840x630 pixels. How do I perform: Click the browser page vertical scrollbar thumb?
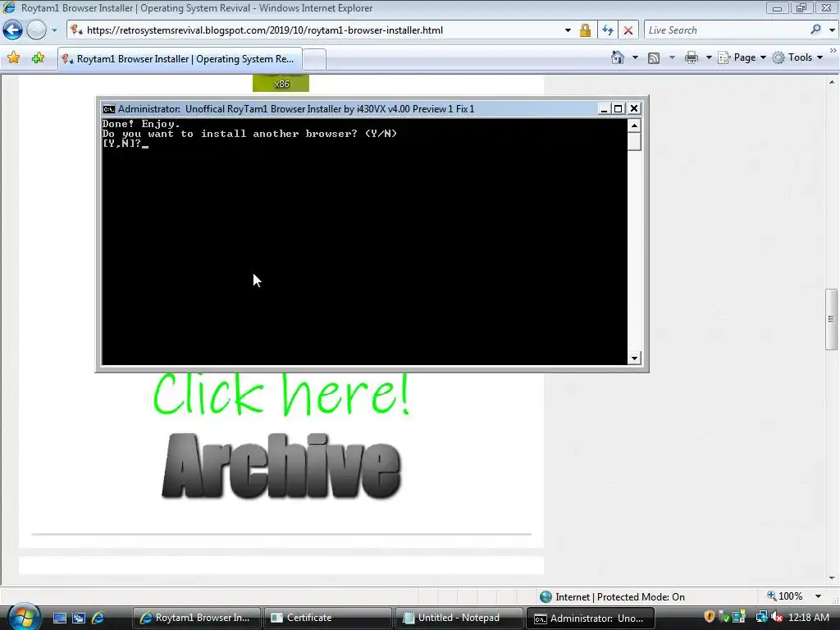coord(831,319)
